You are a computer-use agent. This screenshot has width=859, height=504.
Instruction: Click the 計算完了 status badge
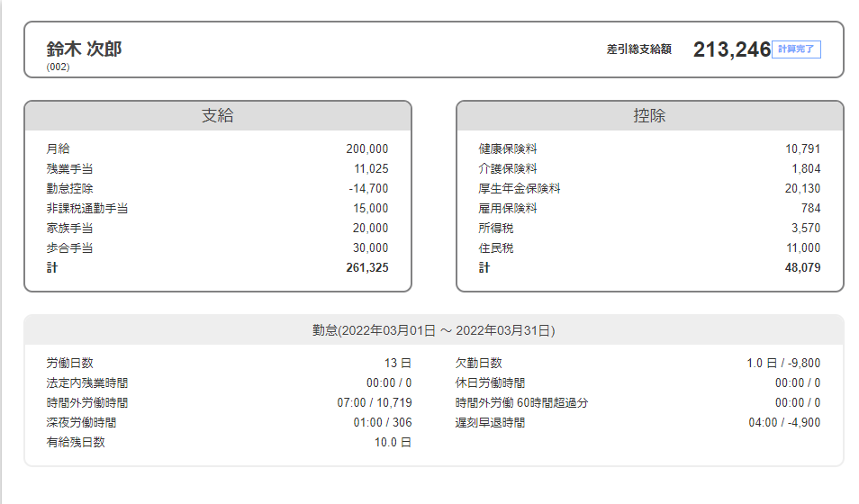pos(796,49)
